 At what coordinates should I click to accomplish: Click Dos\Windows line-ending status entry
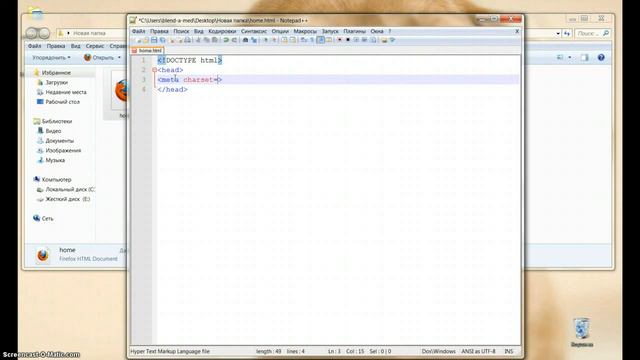pos(439,351)
